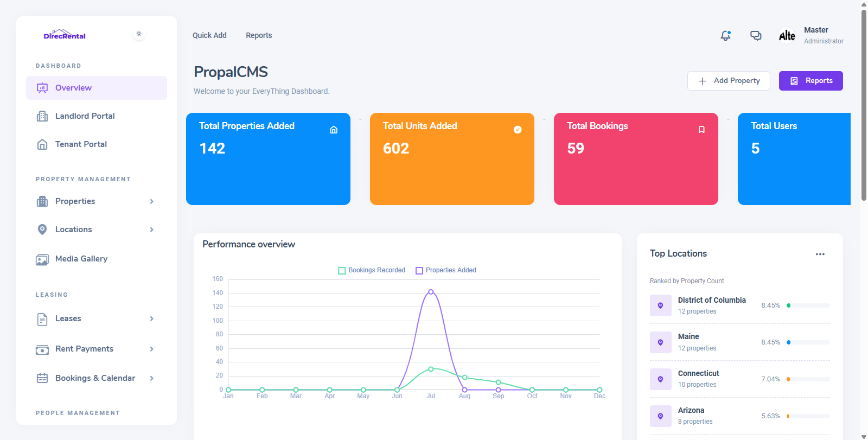Toggle the light/dark theme icon

click(139, 34)
